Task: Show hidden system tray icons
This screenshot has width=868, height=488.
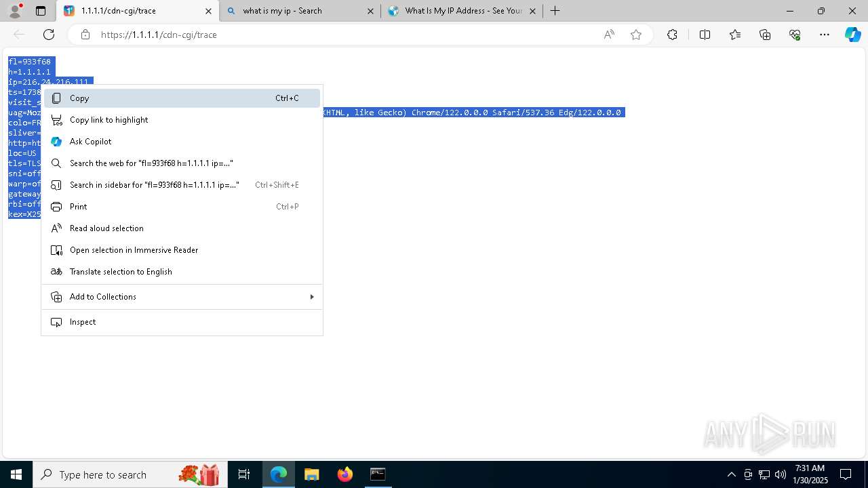Action: tap(731, 474)
